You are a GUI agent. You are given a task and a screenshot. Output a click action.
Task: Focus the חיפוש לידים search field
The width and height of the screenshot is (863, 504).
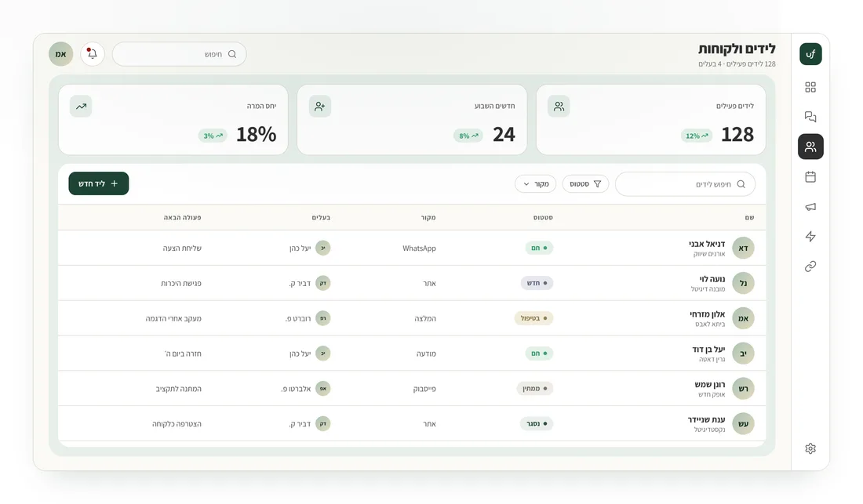[685, 184]
